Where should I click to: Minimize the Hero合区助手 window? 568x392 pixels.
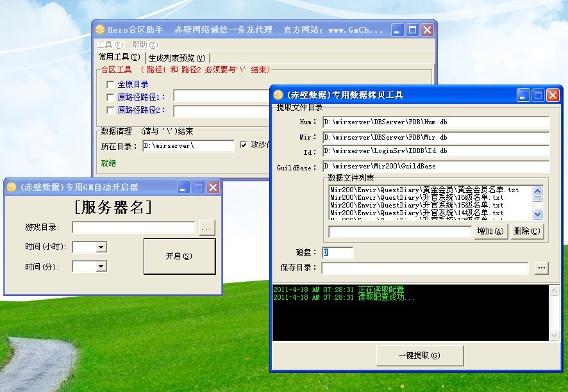tap(398, 29)
